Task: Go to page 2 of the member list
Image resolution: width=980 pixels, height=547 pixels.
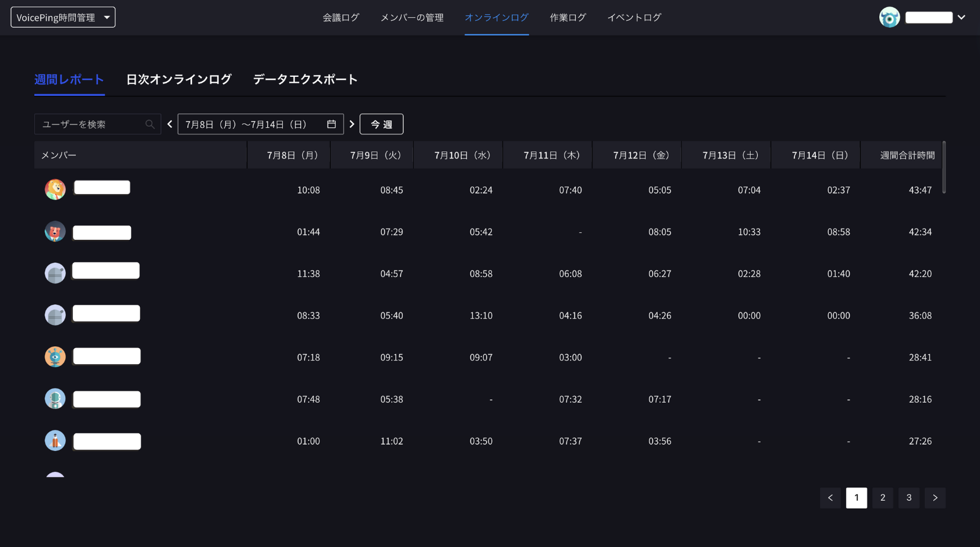Action: point(882,498)
